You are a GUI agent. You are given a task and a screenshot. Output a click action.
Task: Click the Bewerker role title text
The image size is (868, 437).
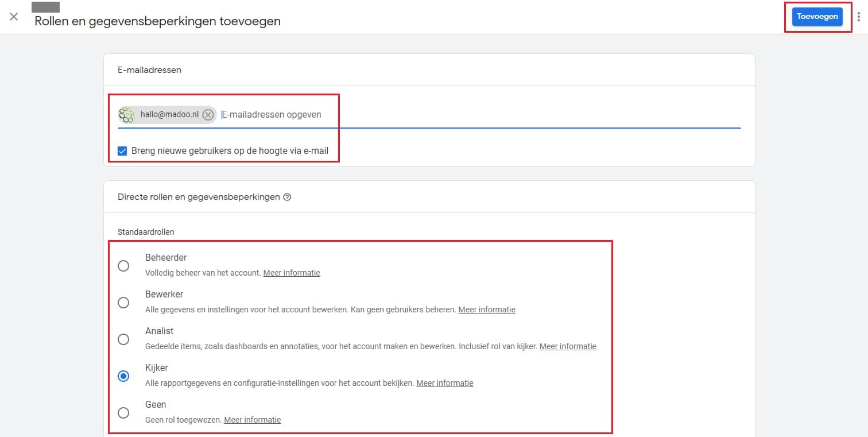164,295
